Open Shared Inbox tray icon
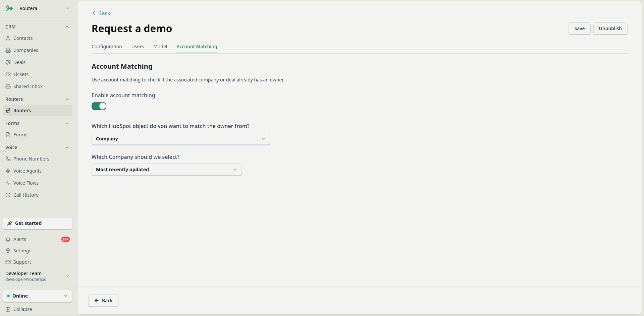This screenshot has width=644, height=316. (8, 86)
